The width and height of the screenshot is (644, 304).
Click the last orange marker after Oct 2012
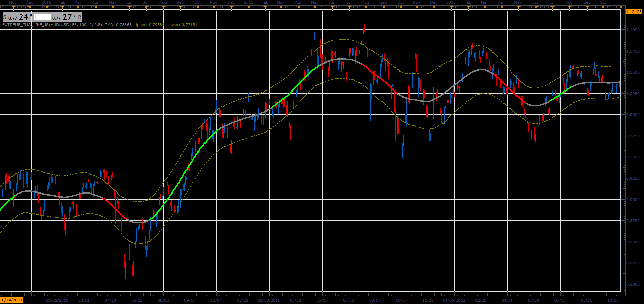621,7
